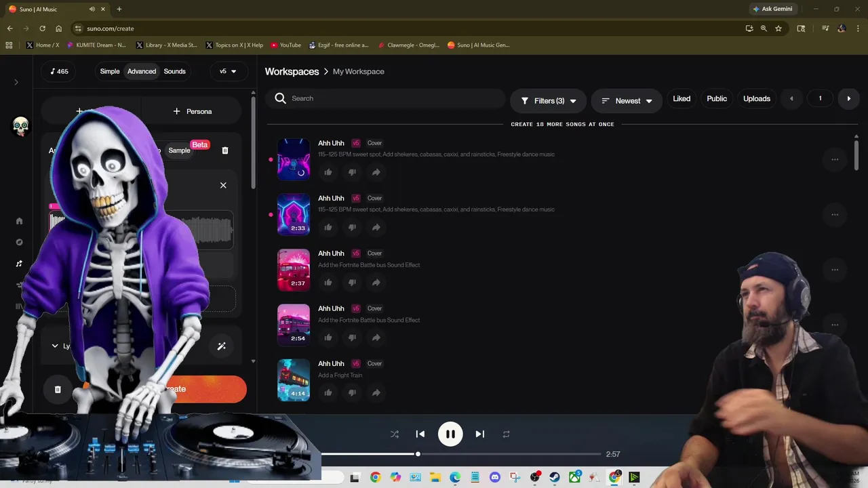The image size is (868, 488).
Task: Open the YouTube bookmark
Action: click(285, 45)
